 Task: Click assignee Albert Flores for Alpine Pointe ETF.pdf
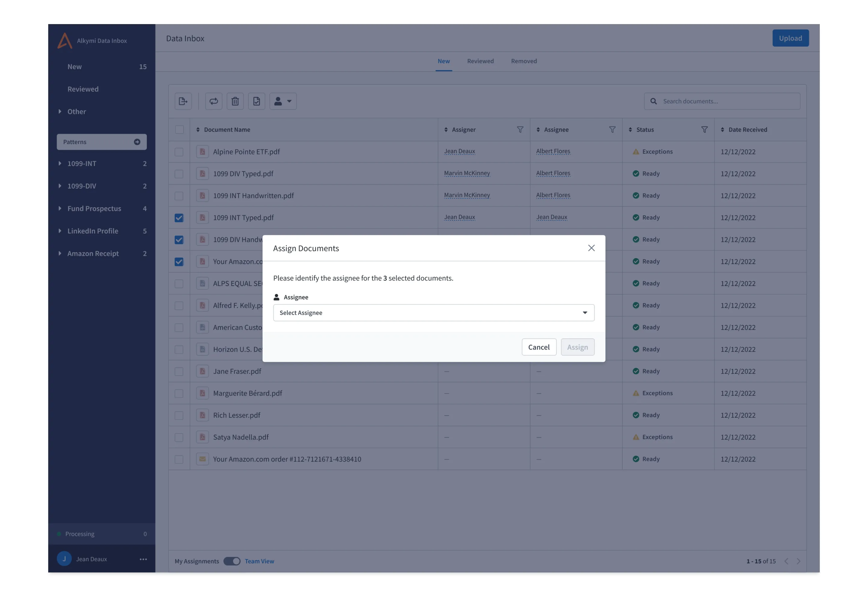point(553,151)
